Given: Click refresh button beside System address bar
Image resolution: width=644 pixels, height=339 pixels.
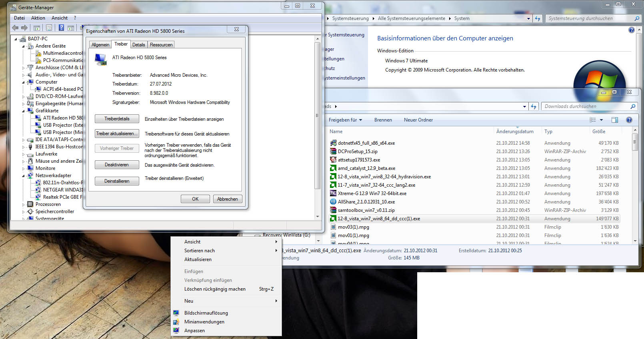Looking at the screenshot, I should pos(538,18).
